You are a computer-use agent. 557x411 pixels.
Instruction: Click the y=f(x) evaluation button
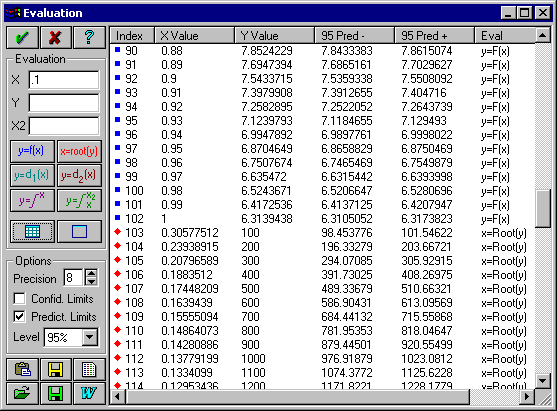point(32,151)
